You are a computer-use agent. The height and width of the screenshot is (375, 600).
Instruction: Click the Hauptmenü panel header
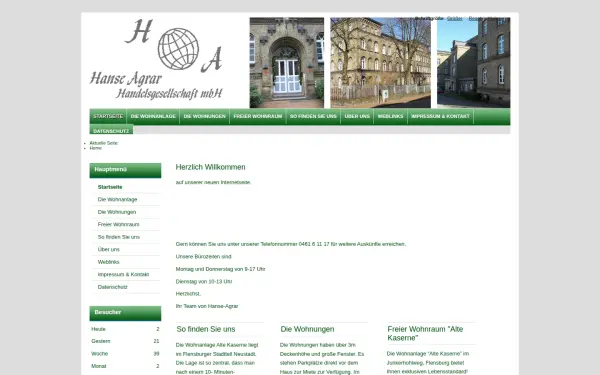(125, 170)
